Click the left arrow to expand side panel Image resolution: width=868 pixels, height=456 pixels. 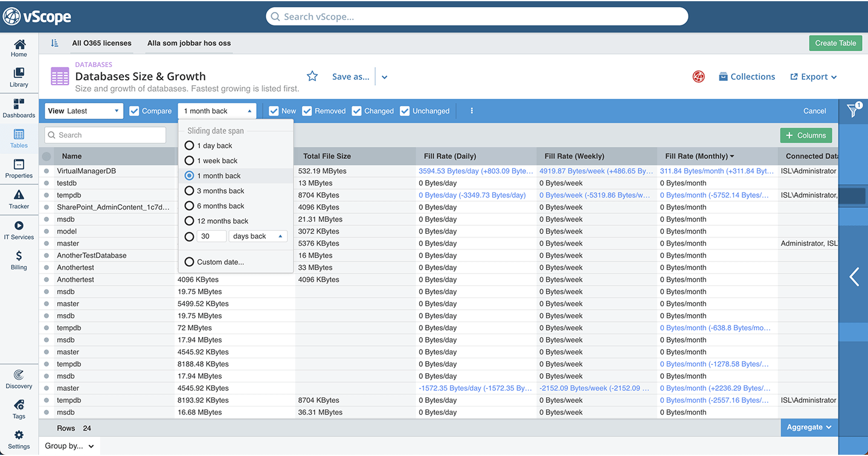[854, 277]
